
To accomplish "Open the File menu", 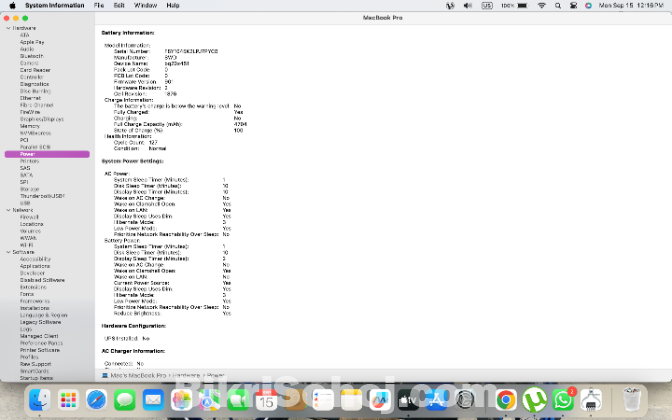I will (x=99, y=6).
